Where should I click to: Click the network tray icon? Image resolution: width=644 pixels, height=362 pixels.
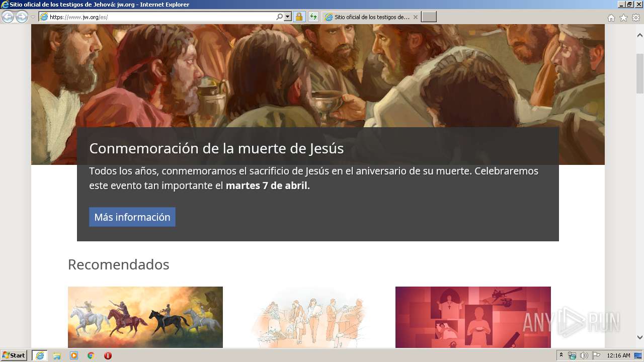coord(572,355)
